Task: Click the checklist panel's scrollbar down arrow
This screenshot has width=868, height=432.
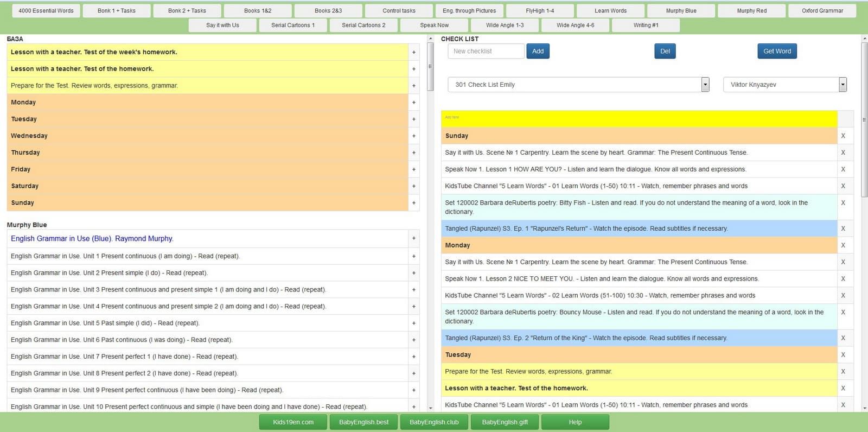Action: (865, 408)
